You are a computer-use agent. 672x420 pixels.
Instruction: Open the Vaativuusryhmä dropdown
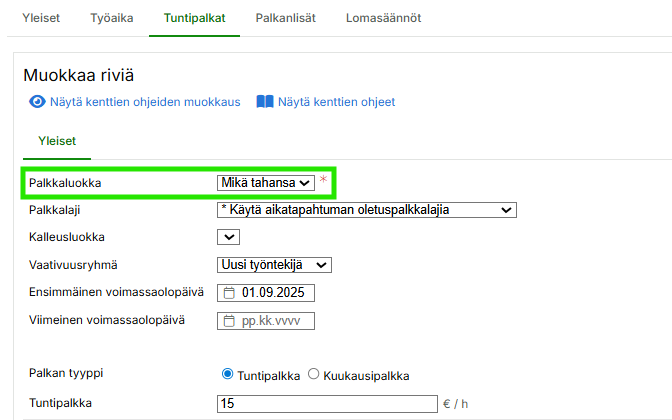tap(274, 265)
